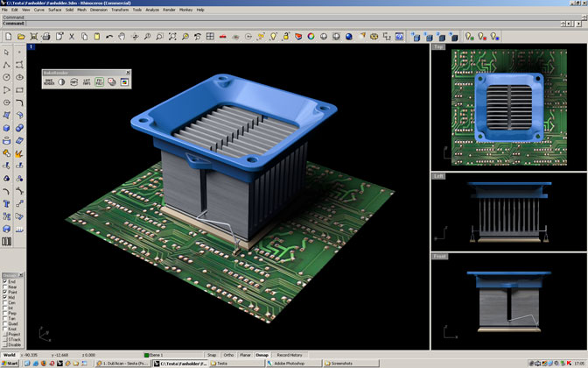This screenshot has width=588, height=368.
Task: Open the Surface menu
Action: click(x=54, y=10)
